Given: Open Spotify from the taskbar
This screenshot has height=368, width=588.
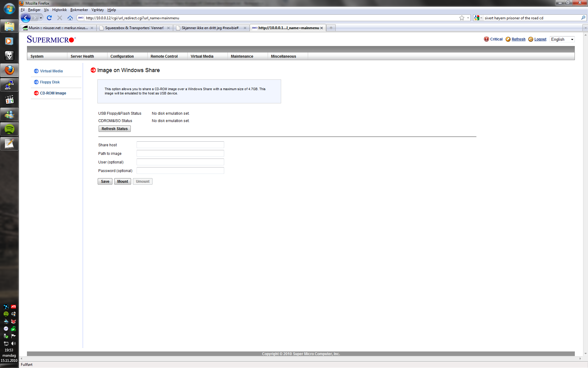Looking at the screenshot, I should pyautogui.click(x=9, y=129).
